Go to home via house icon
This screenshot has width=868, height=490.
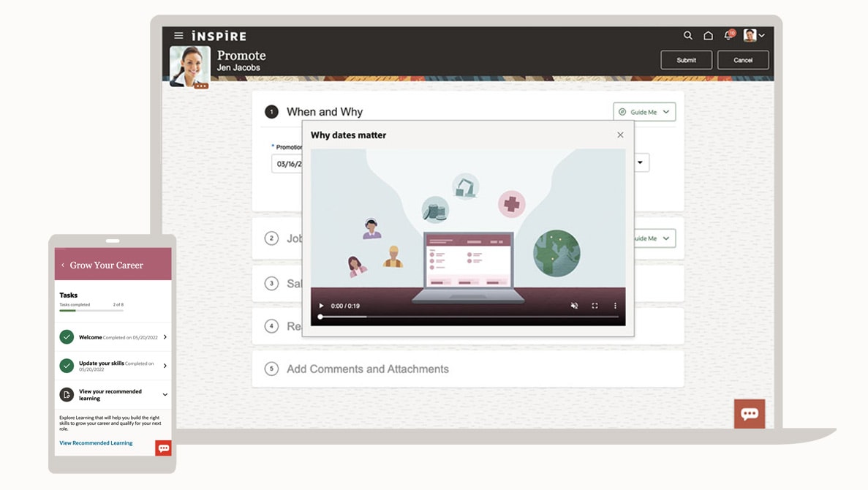(708, 35)
